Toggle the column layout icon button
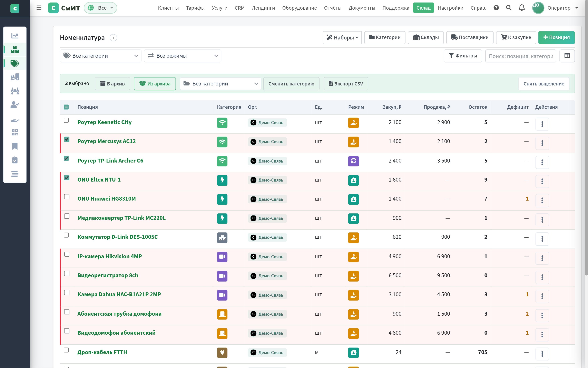This screenshot has width=588, height=368. click(567, 56)
